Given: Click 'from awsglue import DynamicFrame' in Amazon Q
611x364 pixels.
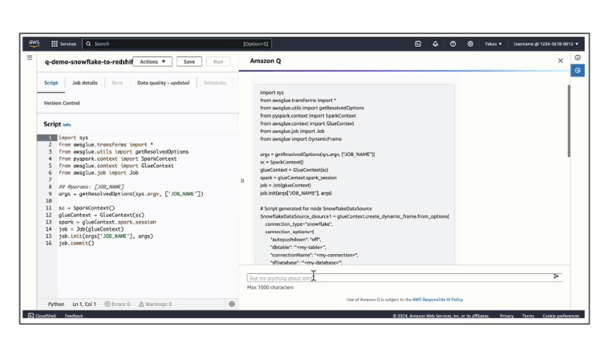Looking at the screenshot, I should coord(301,139).
